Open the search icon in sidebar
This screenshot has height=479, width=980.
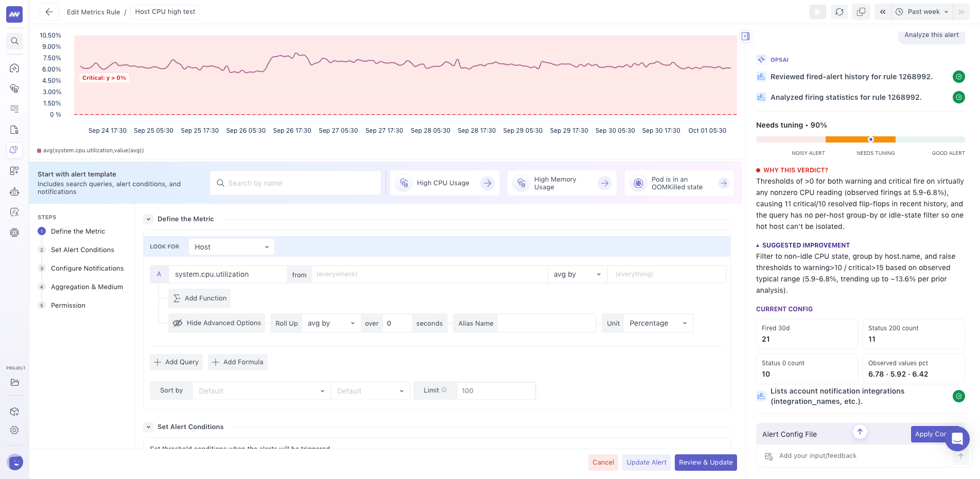[x=14, y=41]
